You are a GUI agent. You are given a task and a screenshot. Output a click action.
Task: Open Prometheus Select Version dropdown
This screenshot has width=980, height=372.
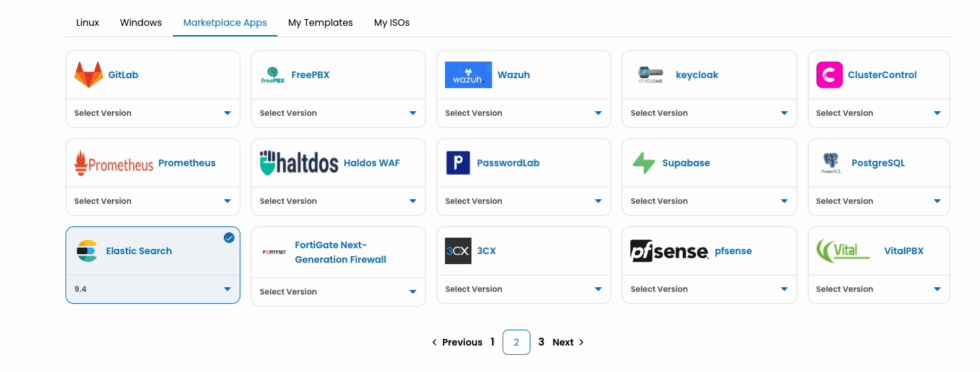click(153, 201)
